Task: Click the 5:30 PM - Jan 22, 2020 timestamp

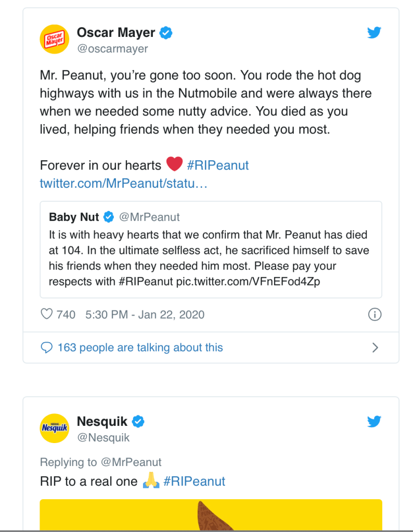Action: tap(144, 314)
